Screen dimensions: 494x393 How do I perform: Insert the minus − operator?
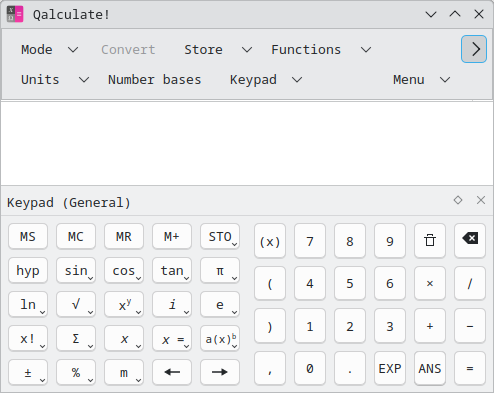tap(470, 326)
